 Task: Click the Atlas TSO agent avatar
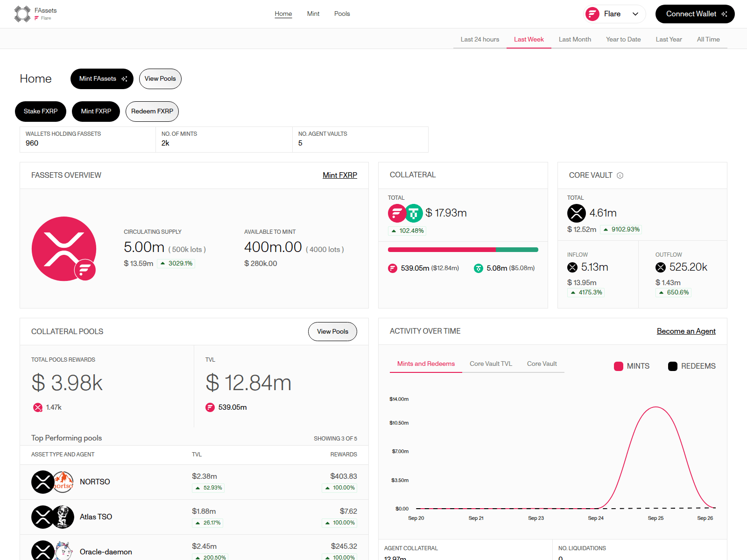pos(63,517)
